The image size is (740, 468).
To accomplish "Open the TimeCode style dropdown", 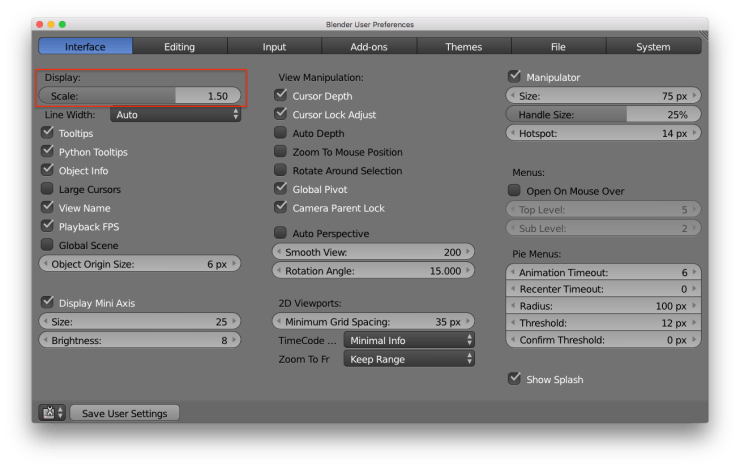I will (409, 340).
